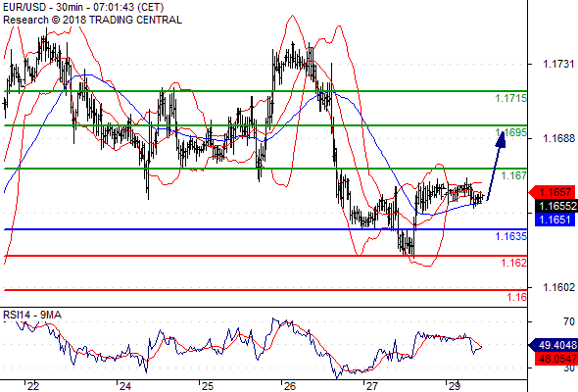Click the red RSI MA value 48.0547 tag
This screenshot has width=578, height=392.
(556, 359)
